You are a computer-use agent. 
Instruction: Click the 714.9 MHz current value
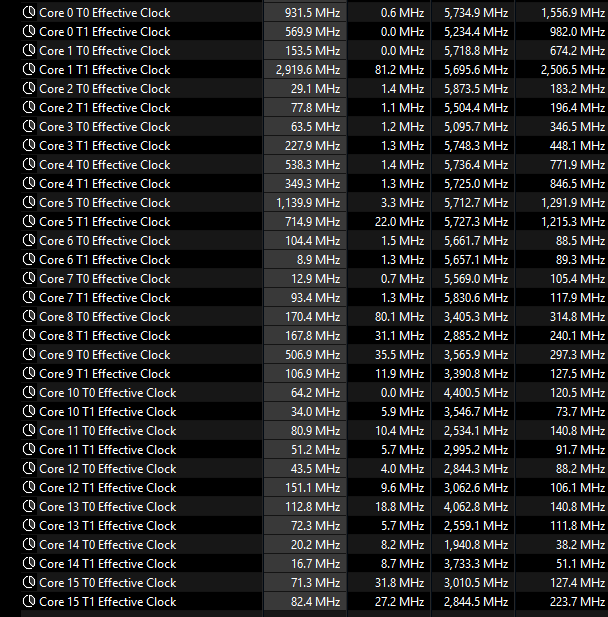coord(312,222)
